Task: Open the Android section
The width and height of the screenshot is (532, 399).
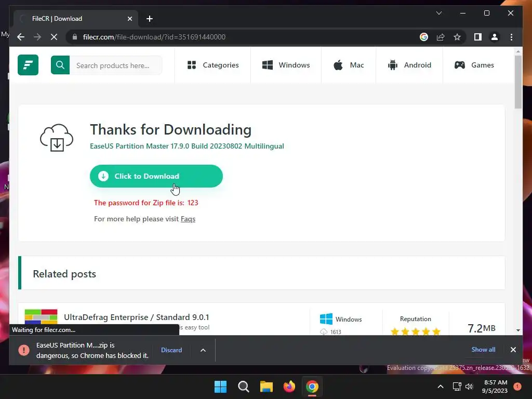Action: 409,65
